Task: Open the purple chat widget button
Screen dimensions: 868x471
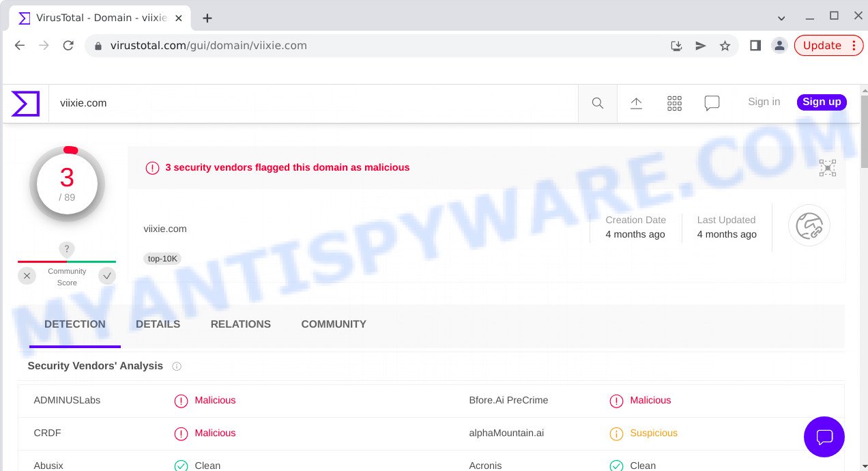Action: [x=824, y=437]
